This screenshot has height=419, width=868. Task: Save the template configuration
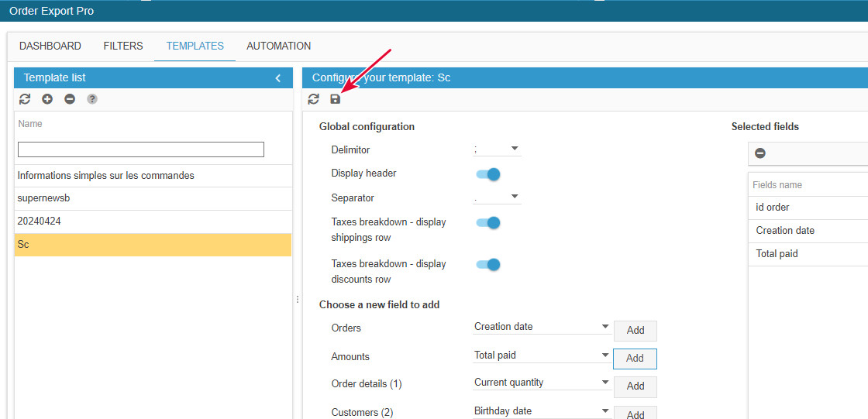click(x=336, y=99)
